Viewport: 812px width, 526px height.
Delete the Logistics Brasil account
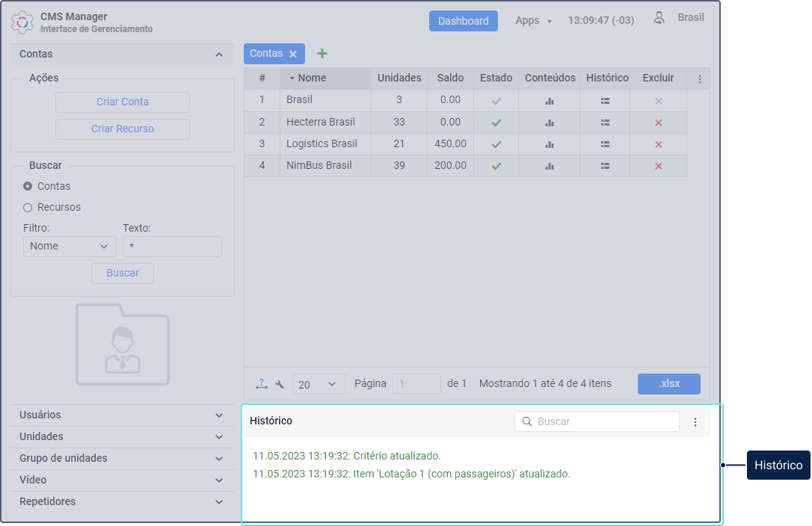click(659, 144)
